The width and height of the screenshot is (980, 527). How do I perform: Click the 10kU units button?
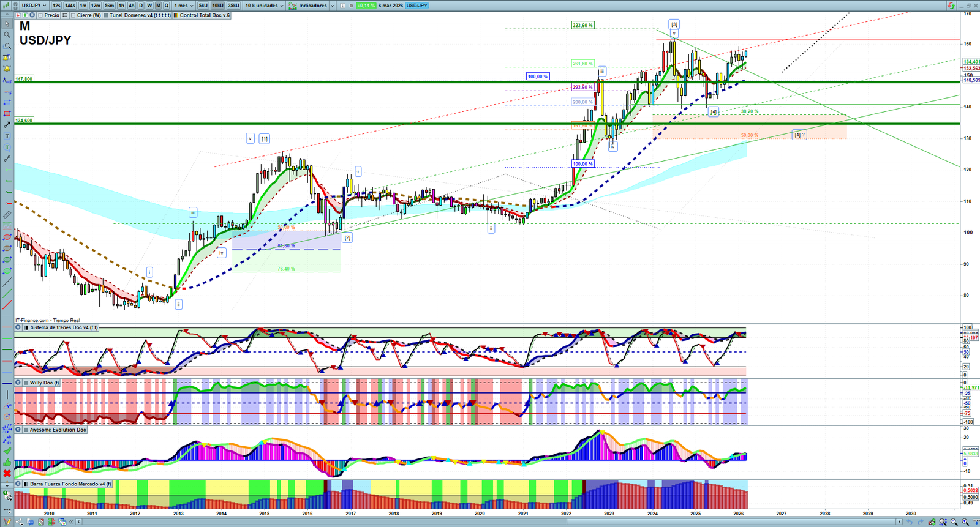218,6
